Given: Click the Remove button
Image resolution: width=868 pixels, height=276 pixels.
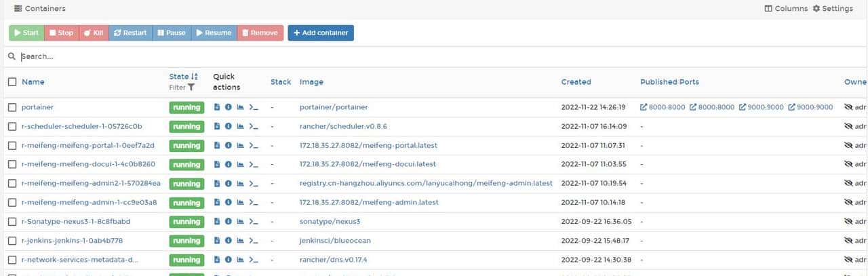Looking at the screenshot, I should point(260,33).
